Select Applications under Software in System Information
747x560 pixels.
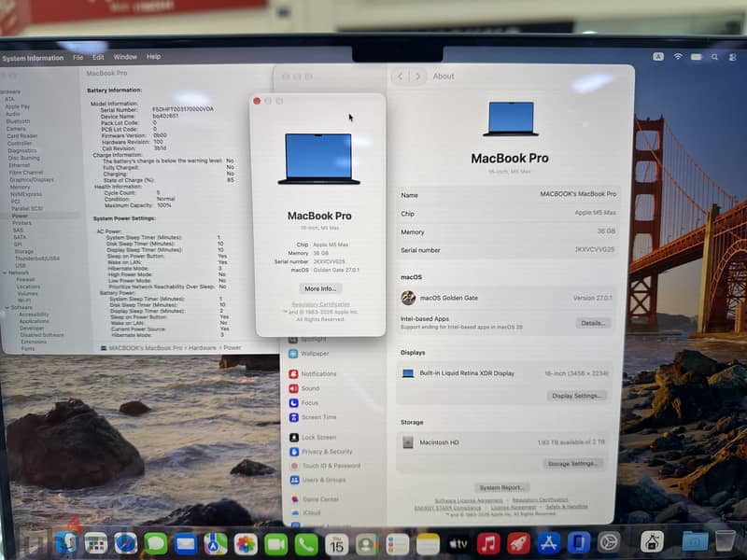[x=35, y=321]
